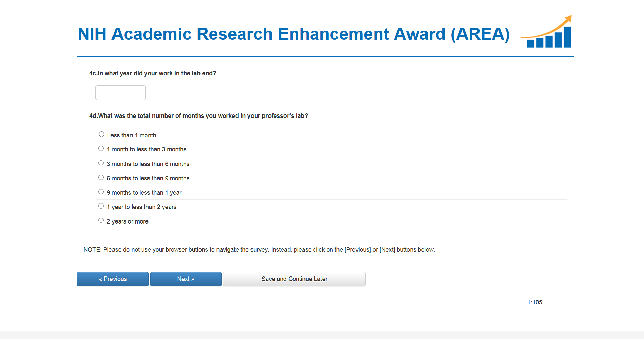Click the '6 months to less than 9 months' label
Screen dimensions: 644x339
[x=148, y=178]
